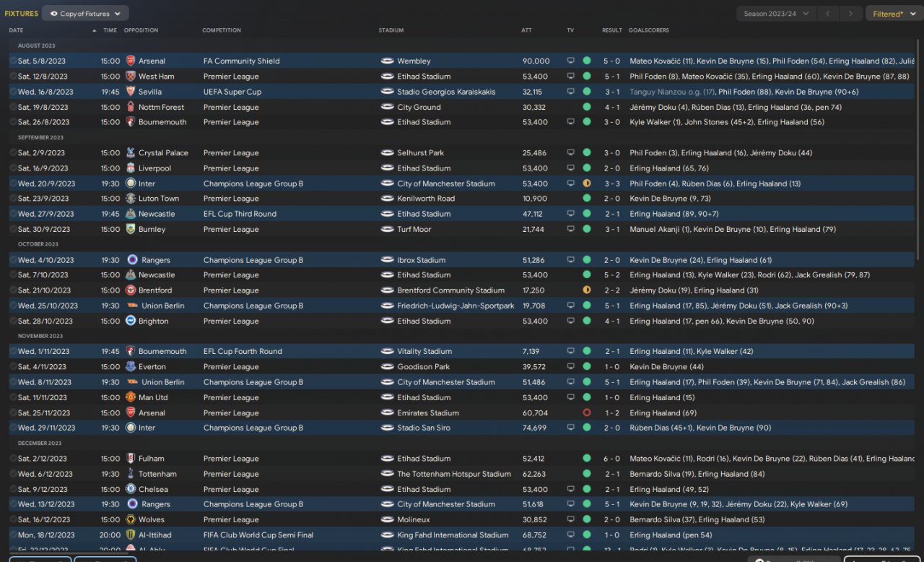Click the 90,000 attendance value

click(x=536, y=61)
